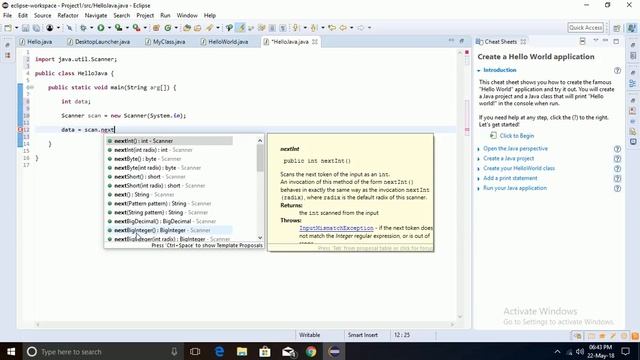Expand Run your Java application step
640x360 pixels.
pyautogui.click(x=479, y=189)
